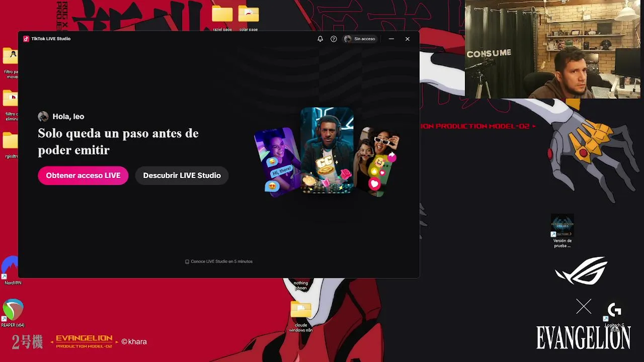Click the Hola, leo greeting text
Image resolution: width=644 pixels, height=362 pixels.
[68, 117]
